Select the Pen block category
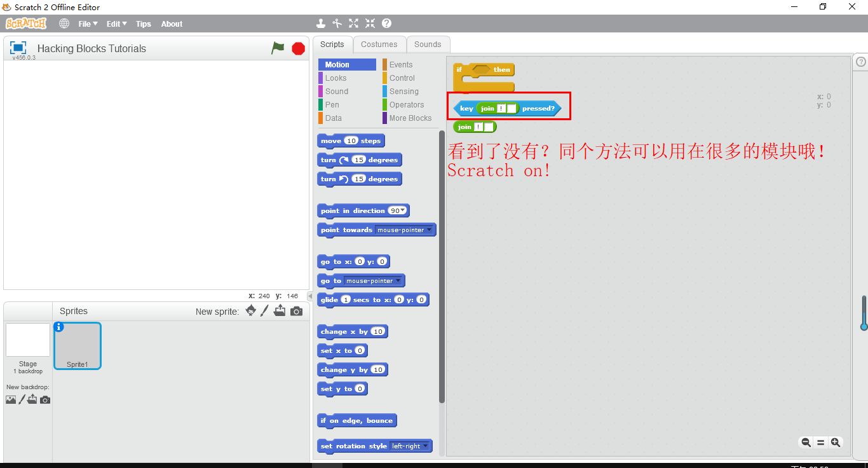 point(347,105)
